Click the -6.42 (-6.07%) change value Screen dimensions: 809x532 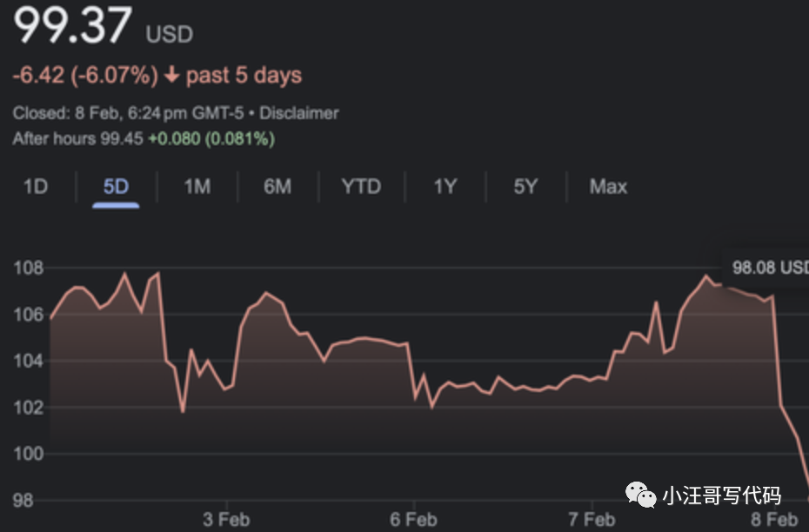85,76
